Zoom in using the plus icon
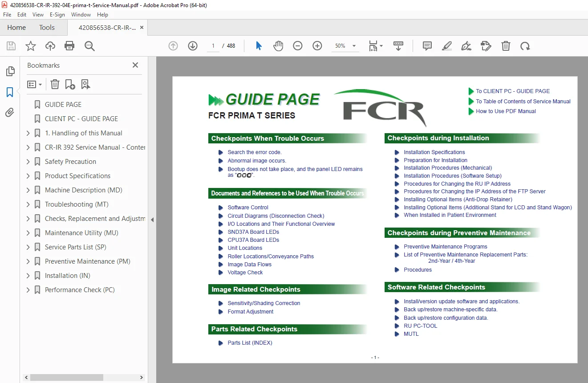Viewport: 588px width, 383px height. click(x=317, y=46)
